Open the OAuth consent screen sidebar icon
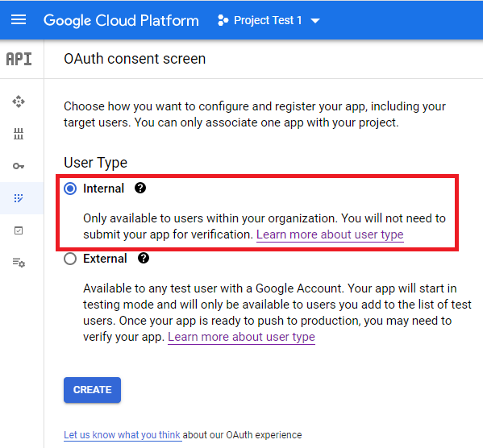The height and width of the screenshot is (448, 483). coord(19,198)
